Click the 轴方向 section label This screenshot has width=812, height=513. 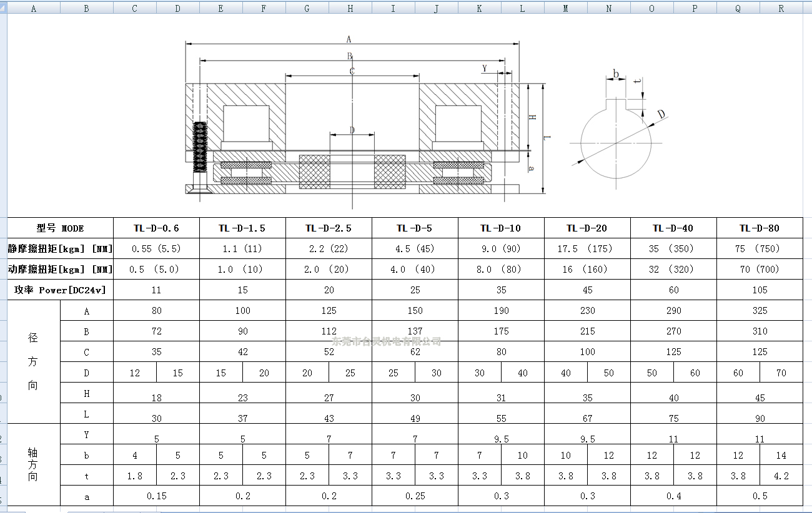click(x=34, y=465)
